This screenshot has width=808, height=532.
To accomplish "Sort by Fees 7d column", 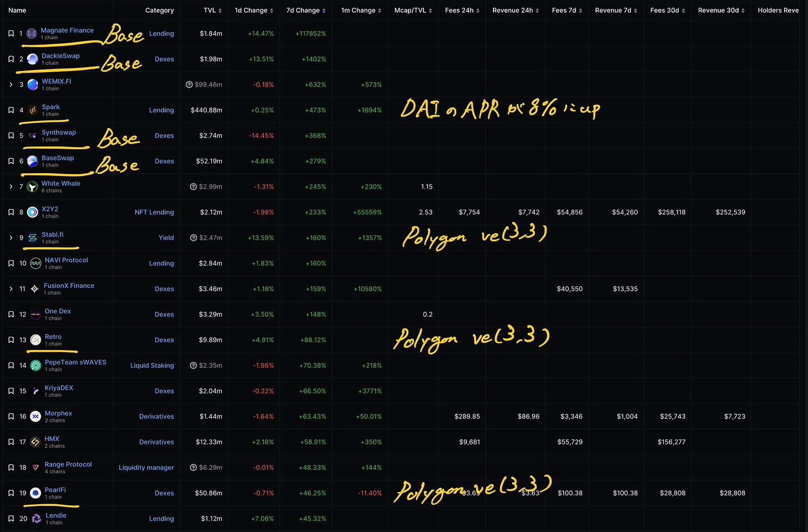I will (x=567, y=11).
